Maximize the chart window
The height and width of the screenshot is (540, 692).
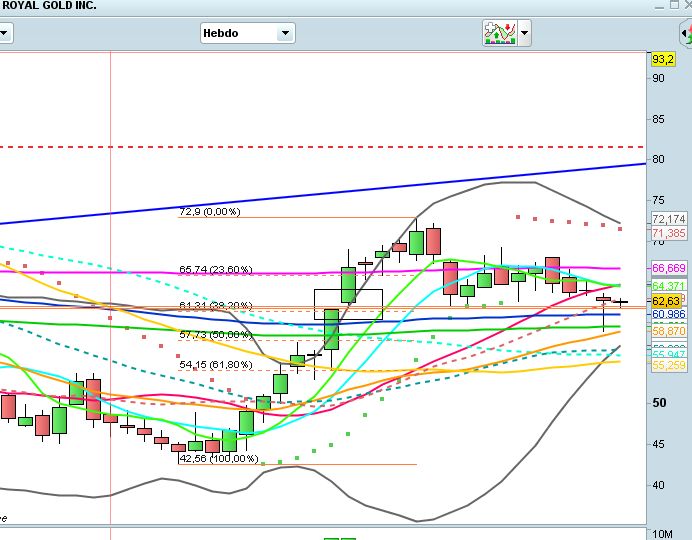[x=674, y=5]
